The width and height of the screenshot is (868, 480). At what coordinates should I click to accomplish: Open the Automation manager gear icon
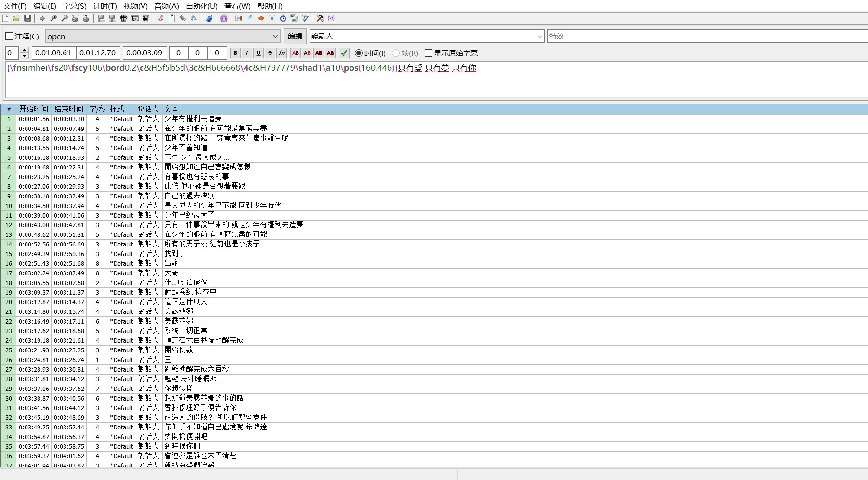click(208, 18)
